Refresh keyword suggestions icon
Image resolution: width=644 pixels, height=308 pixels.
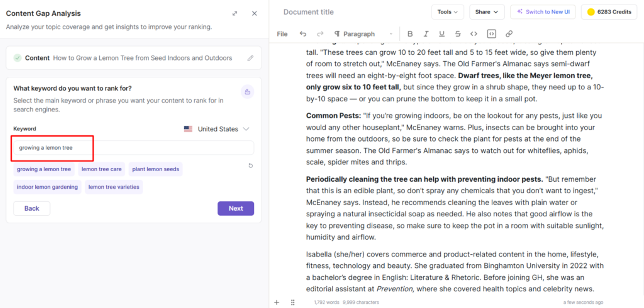[251, 166]
